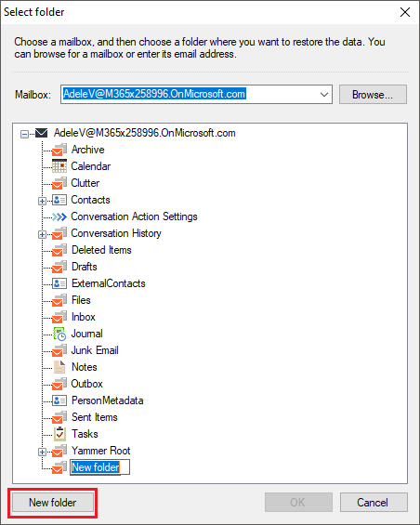Select the PersonMetadata label
420x525 pixels.
[x=108, y=400]
